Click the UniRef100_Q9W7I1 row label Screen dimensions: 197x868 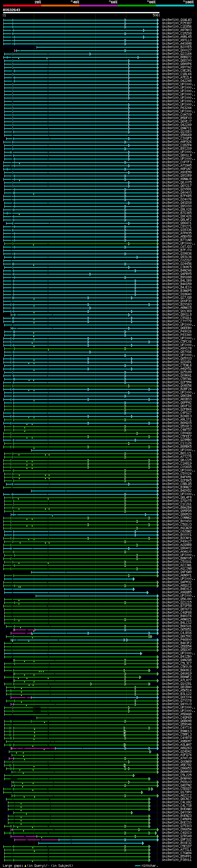coord(177,128)
